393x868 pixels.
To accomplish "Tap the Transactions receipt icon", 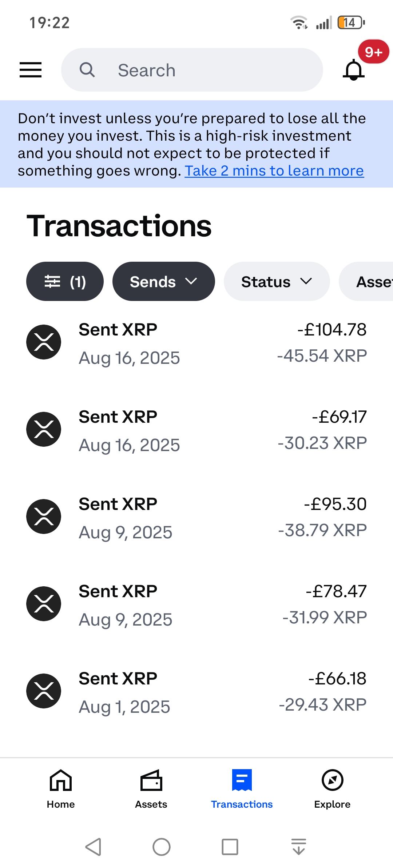I will 242,780.
